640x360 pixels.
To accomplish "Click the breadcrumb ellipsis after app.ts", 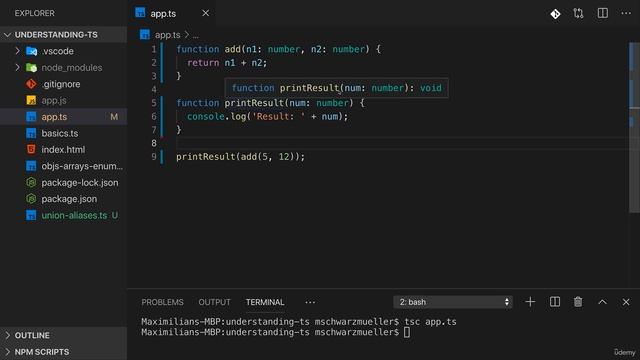I will coord(196,36).
